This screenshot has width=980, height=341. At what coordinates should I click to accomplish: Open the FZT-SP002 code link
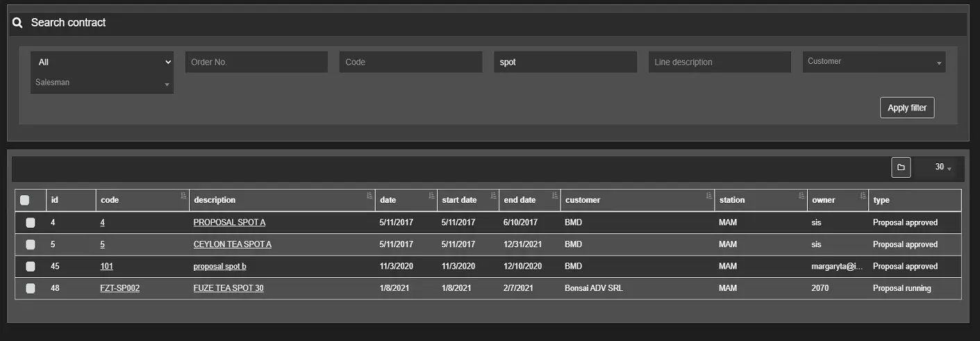tap(119, 288)
